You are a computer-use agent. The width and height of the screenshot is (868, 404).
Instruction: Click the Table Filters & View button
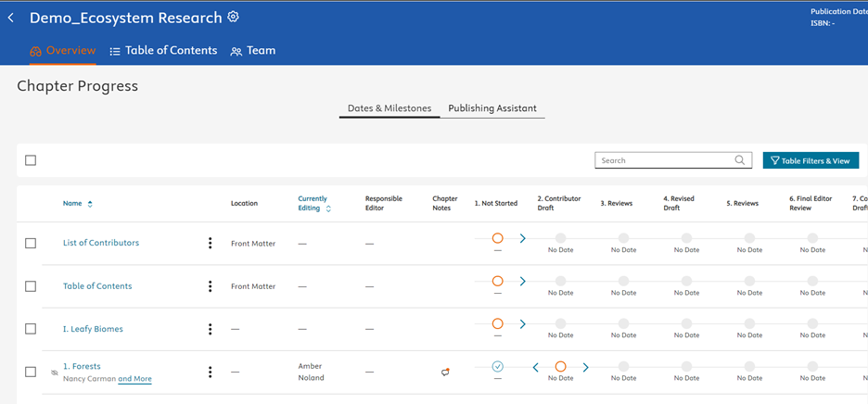810,160
